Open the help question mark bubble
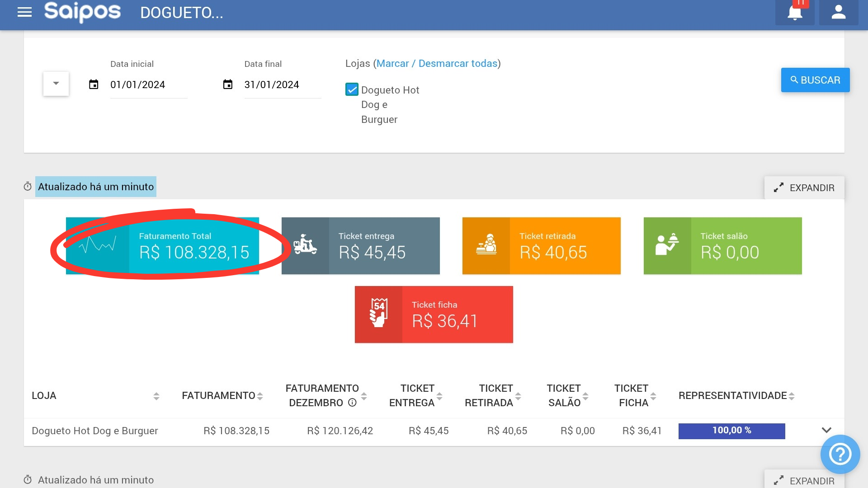 coord(840,454)
